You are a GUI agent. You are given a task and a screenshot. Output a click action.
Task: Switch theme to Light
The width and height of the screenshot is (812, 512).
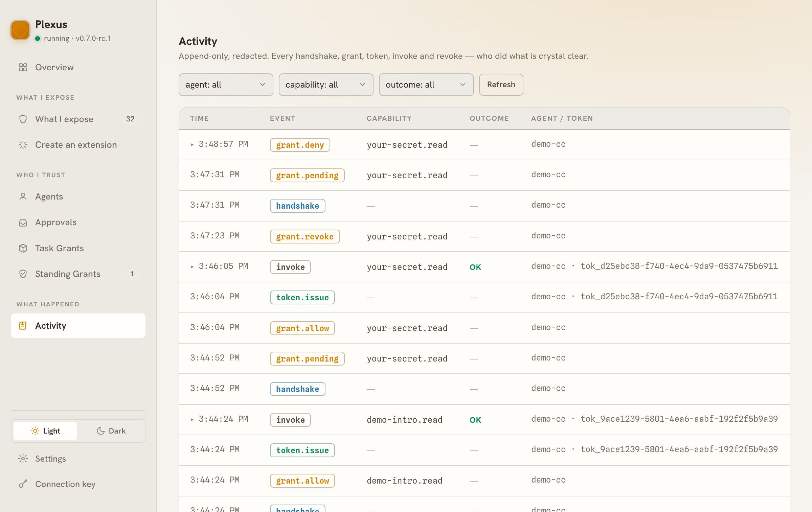click(45, 431)
